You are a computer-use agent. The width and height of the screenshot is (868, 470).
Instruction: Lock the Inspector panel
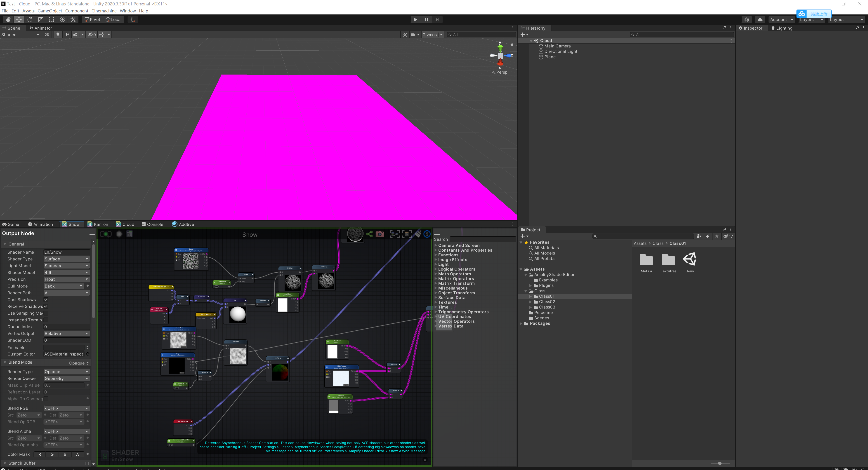click(858, 28)
